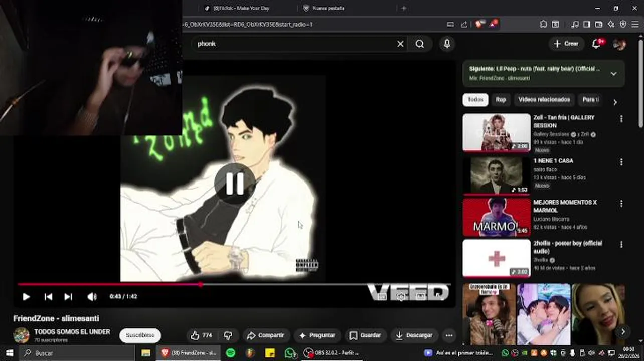Click the Descargar download button
This screenshot has height=361, width=644.
tap(414, 335)
